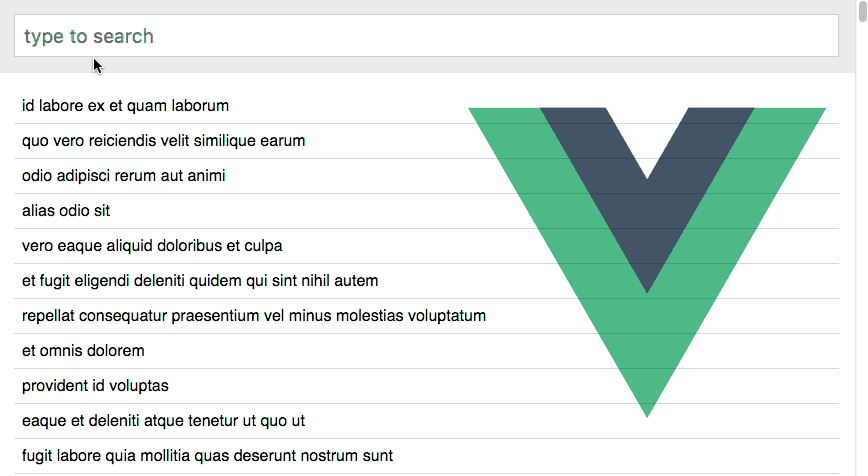Pick the "alias odio sit" list item

tap(66, 211)
